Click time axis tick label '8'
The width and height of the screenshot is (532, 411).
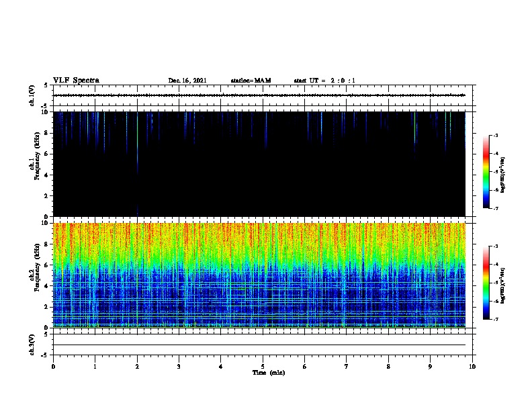388,367
